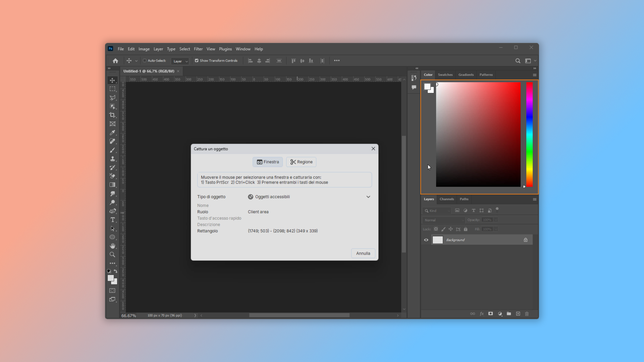Viewport: 644px width, 362px height.
Task: Switch to the Swatches tab
Action: (445, 75)
